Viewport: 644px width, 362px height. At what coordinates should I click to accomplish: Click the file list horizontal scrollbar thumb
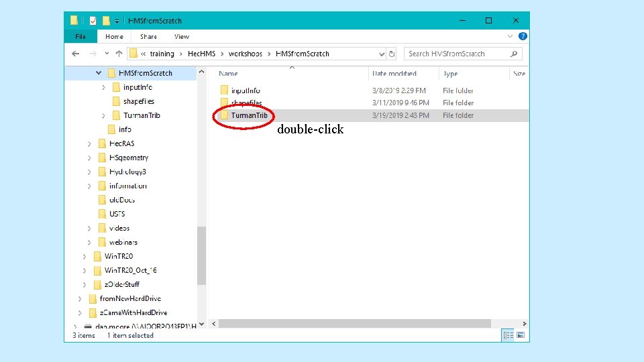coord(354,324)
